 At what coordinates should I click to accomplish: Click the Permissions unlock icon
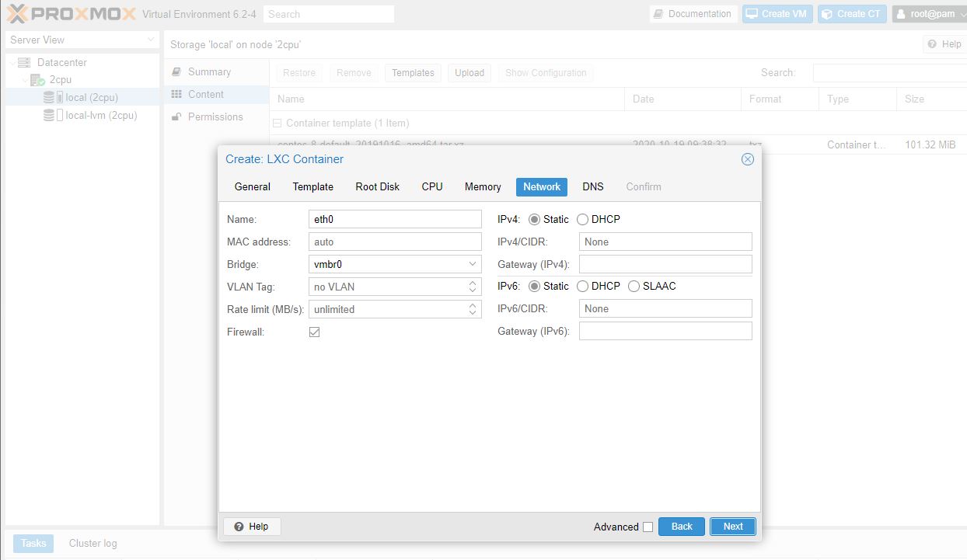pos(176,117)
